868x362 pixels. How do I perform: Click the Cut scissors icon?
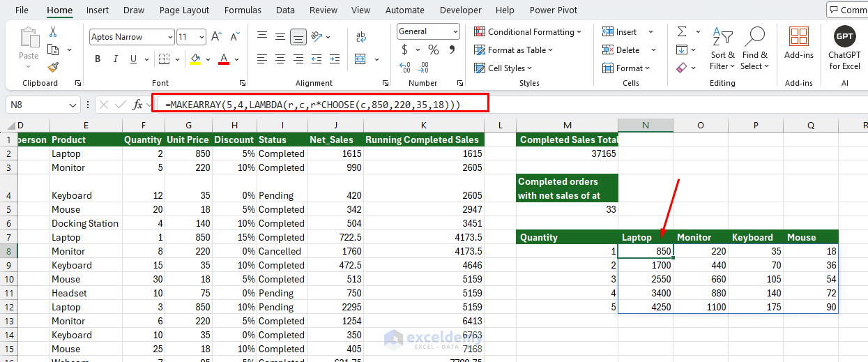click(x=53, y=32)
